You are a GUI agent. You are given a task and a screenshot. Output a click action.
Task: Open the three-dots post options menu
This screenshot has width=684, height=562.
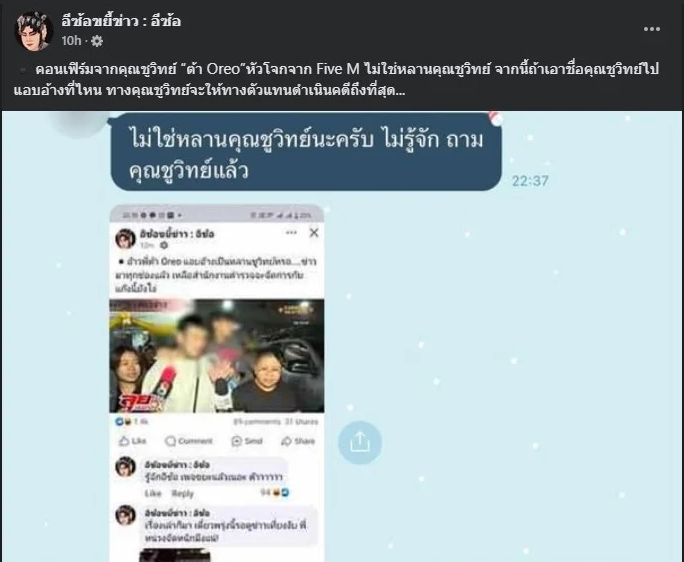coord(651,29)
